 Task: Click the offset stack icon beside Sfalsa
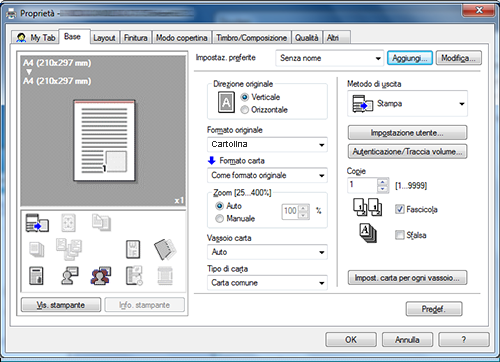368,233
